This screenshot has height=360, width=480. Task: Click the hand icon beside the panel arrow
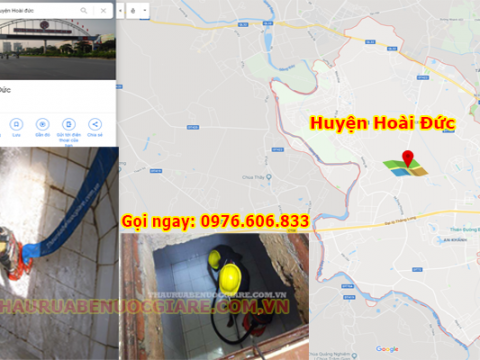pos(133,11)
